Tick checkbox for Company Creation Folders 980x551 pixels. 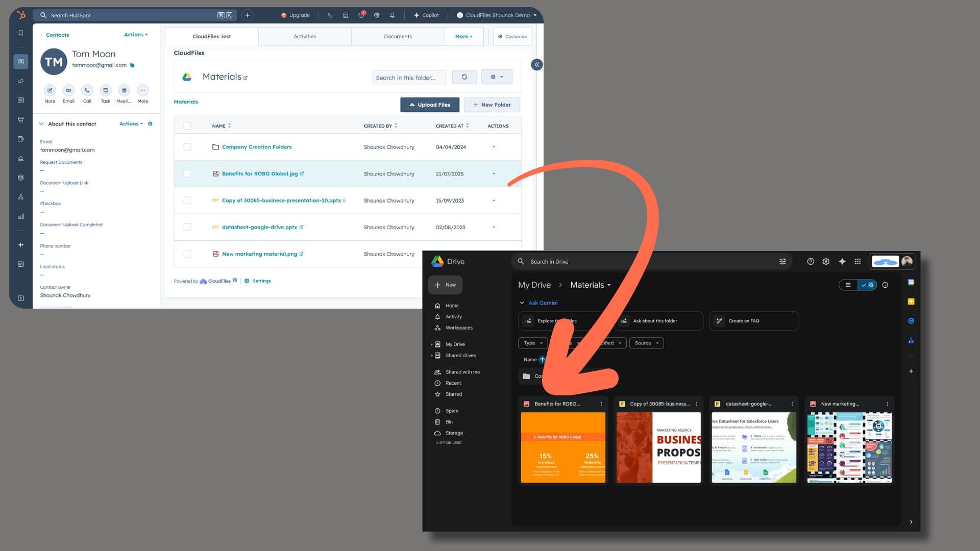tap(187, 147)
